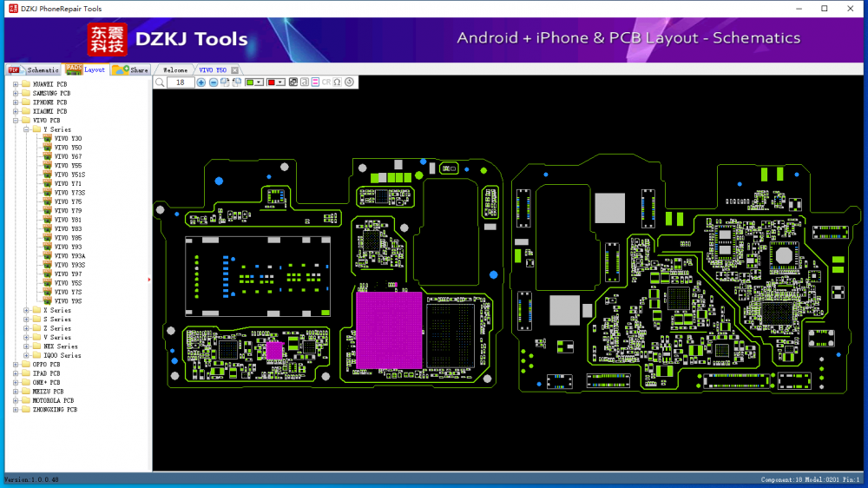Switch to the Welcome document tab
868x488 pixels.
[x=175, y=69]
